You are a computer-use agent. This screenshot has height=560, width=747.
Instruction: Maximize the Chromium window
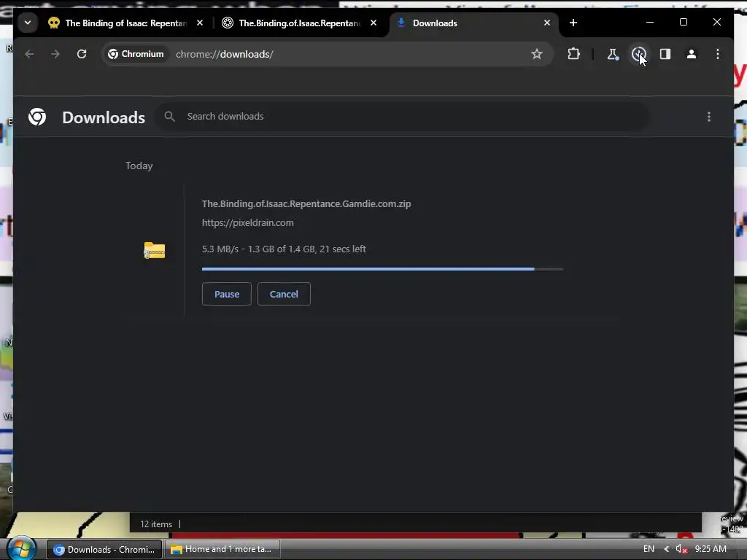[683, 23]
